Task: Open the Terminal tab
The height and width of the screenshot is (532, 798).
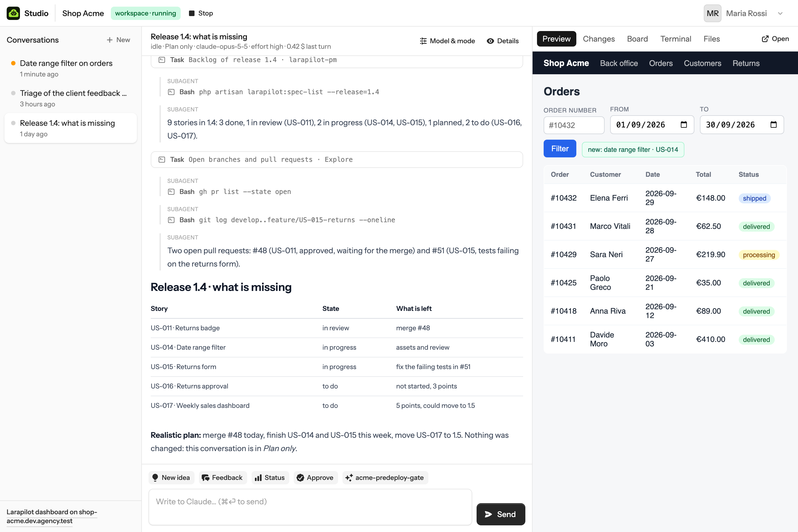Action: [x=676, y=39]
